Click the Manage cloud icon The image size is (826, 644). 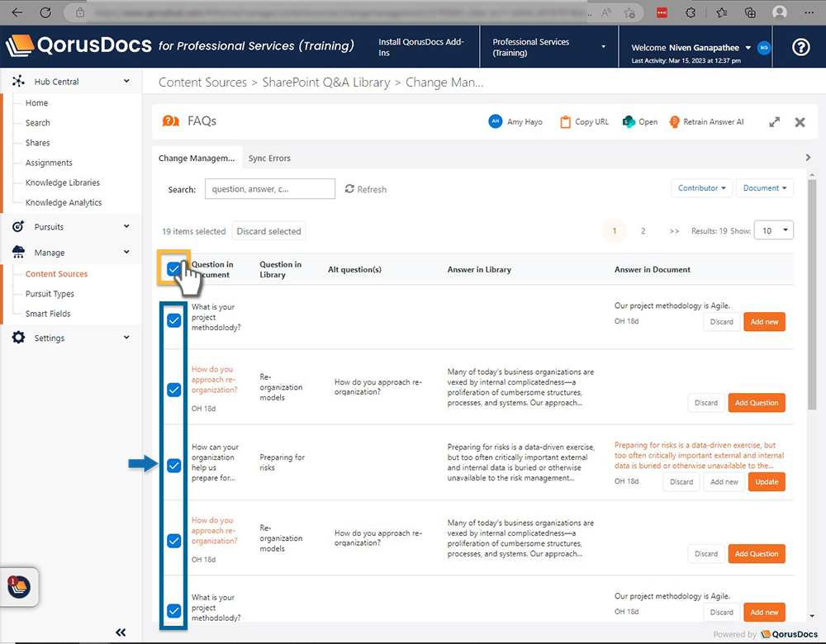(x=18, y=252)
